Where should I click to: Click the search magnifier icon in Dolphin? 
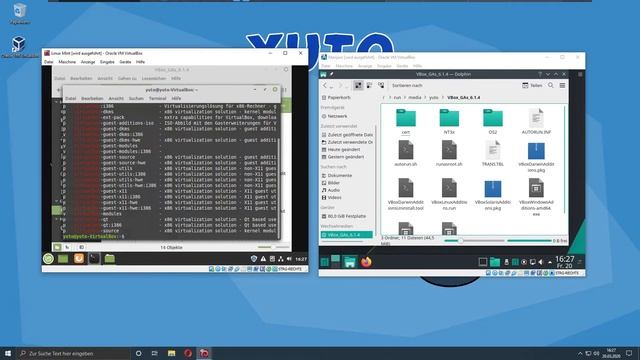(551, 85)
